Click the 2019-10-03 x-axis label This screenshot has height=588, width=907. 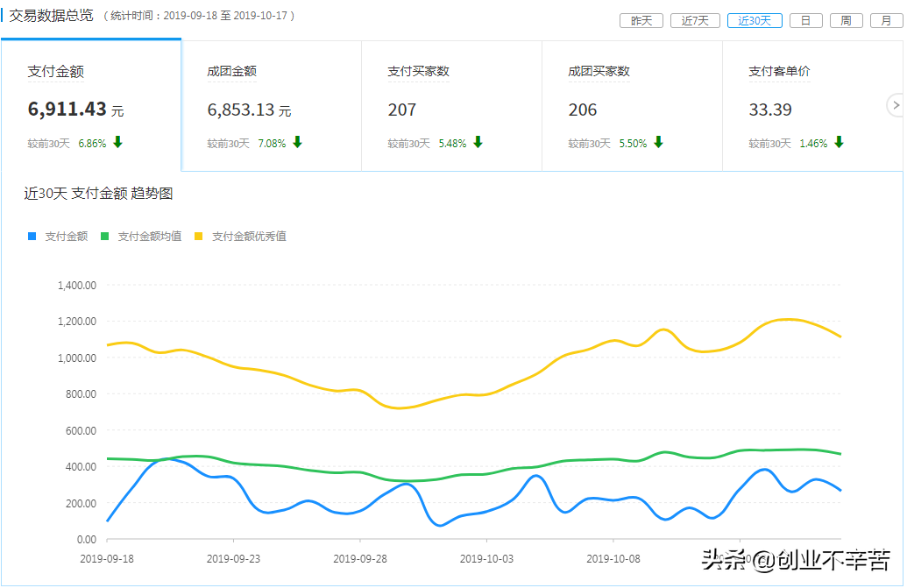(486, 558)
